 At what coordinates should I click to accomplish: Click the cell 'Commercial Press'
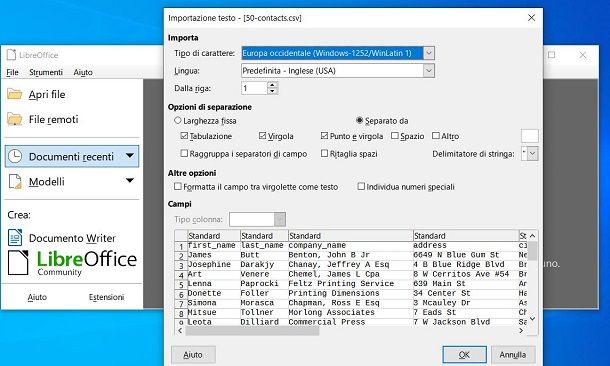click(x=327, y=322)
